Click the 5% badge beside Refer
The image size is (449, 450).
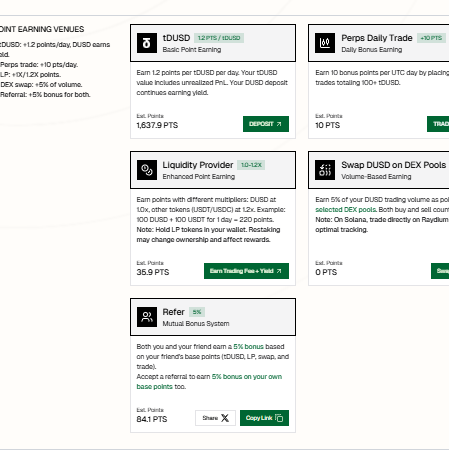(197, 312)
